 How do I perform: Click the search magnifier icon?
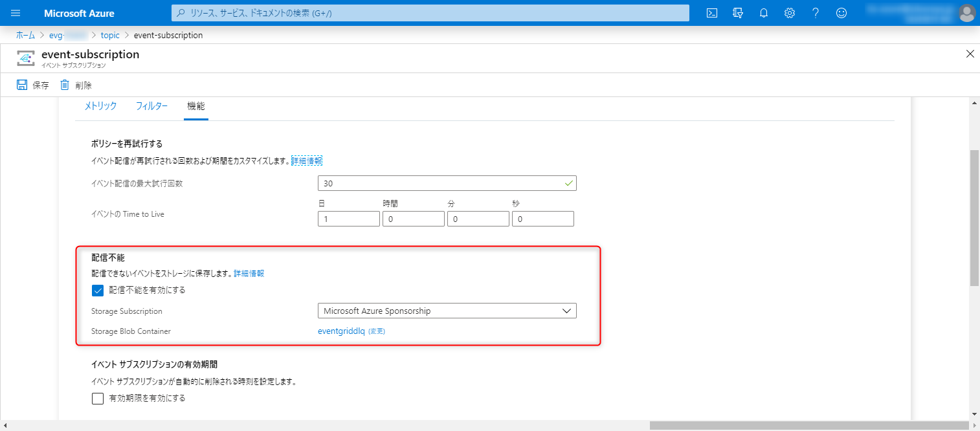point(181,13)
